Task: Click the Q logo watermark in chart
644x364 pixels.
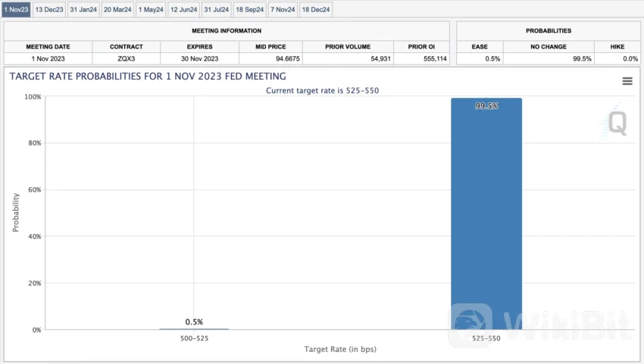Action: click(617, 124)
